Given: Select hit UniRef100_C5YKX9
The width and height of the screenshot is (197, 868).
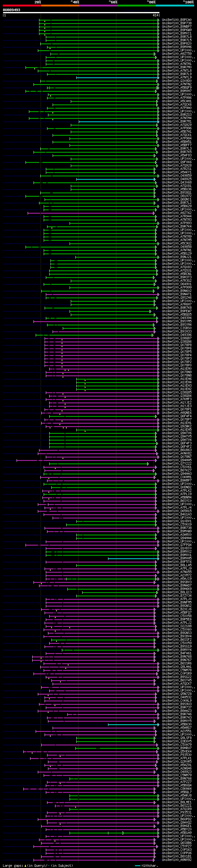Looking at the screenshot, I should point(176,525).
